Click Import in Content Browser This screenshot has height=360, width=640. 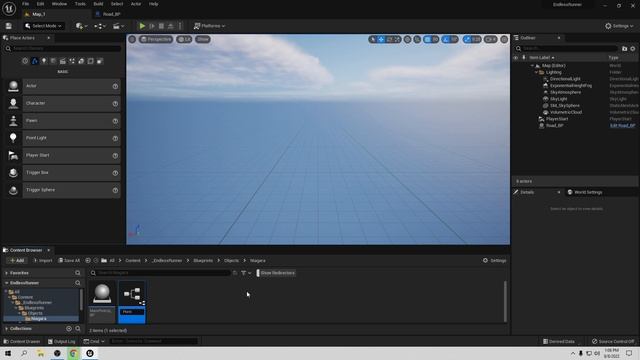click(42, 260)
